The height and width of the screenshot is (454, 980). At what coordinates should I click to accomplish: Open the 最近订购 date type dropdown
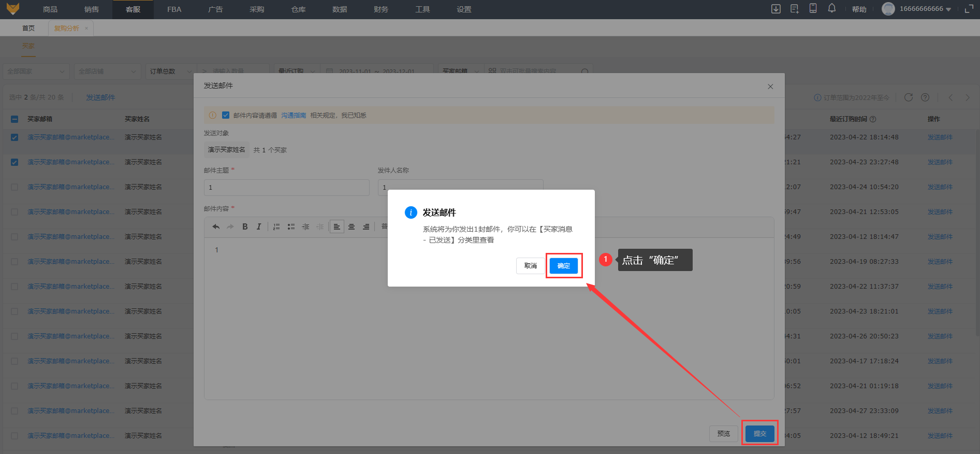tap(297, 72)
